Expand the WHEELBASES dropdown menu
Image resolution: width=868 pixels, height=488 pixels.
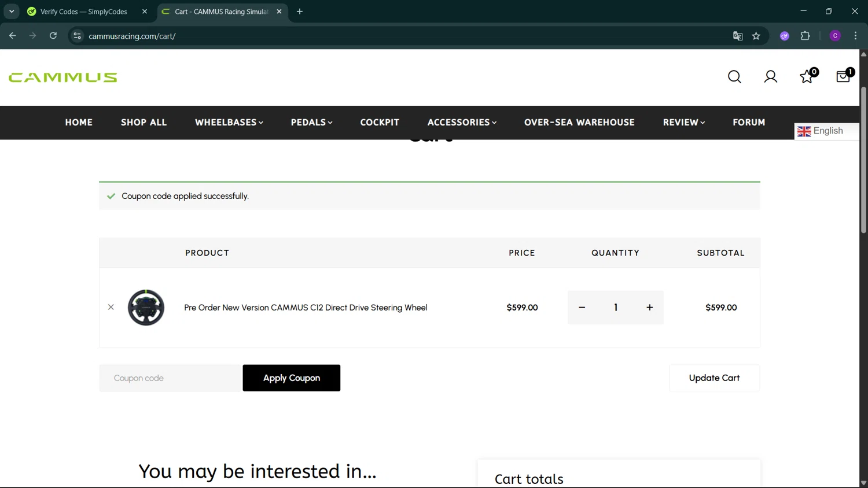229,123
